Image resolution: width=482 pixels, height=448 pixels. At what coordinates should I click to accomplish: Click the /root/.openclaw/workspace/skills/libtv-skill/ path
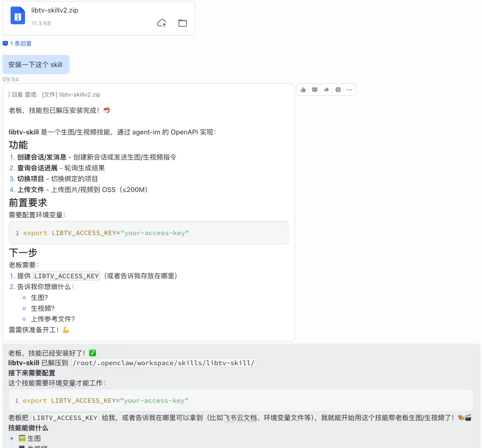163,363
